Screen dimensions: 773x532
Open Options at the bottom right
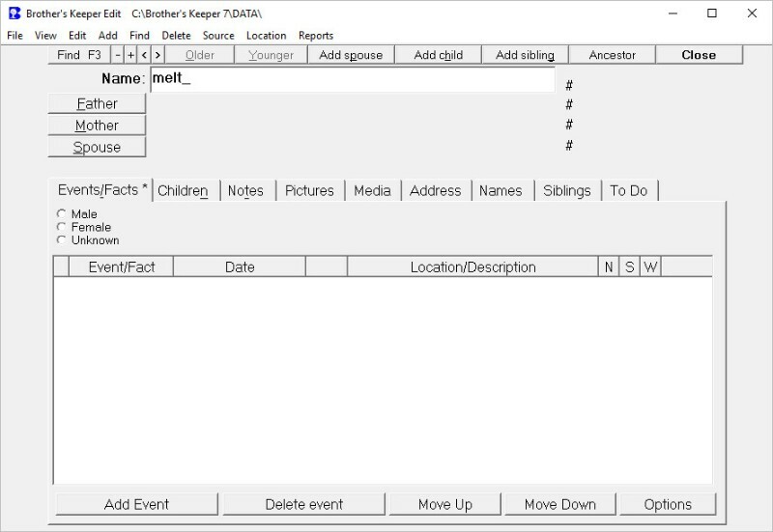pos(668,504)
